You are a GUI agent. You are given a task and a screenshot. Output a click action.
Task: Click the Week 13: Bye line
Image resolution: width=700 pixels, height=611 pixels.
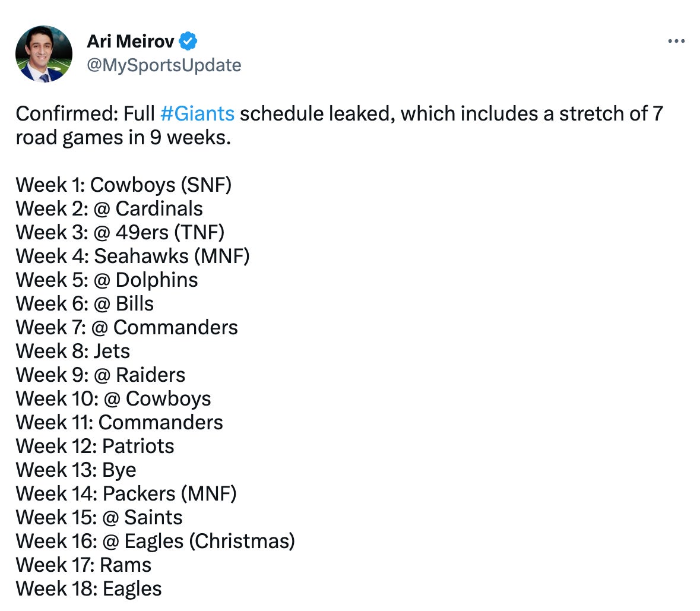tap(76, 470)
